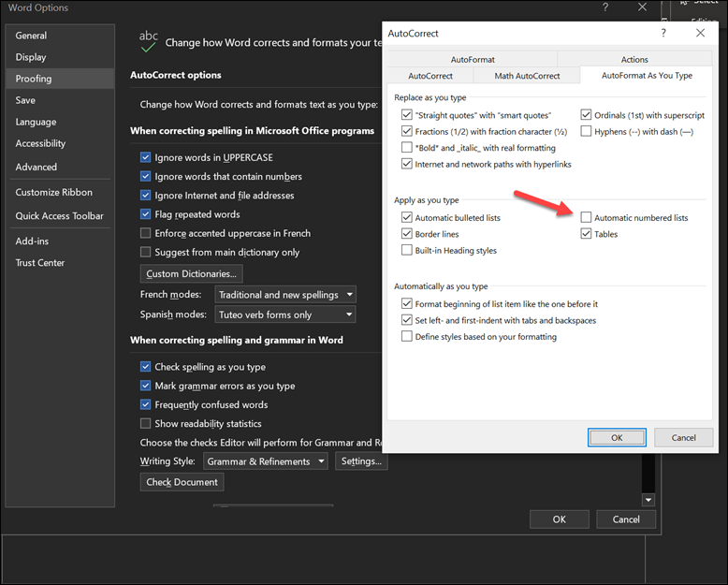Expand the Spanish modes dropdown
The width and height of the screenshot is (728, 585).
tap(284, 314)
